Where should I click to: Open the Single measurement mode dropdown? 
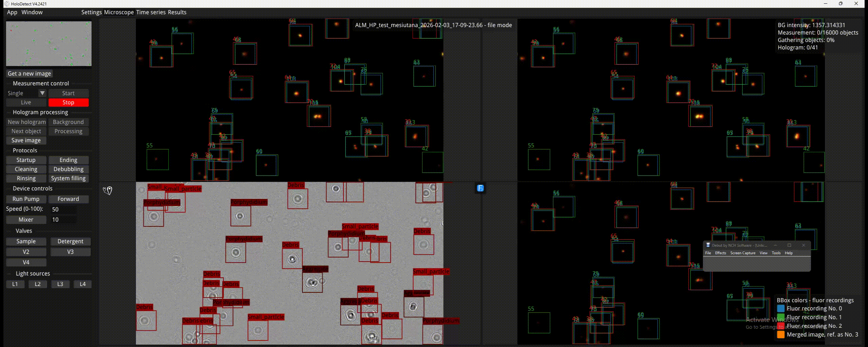point(42,93)
